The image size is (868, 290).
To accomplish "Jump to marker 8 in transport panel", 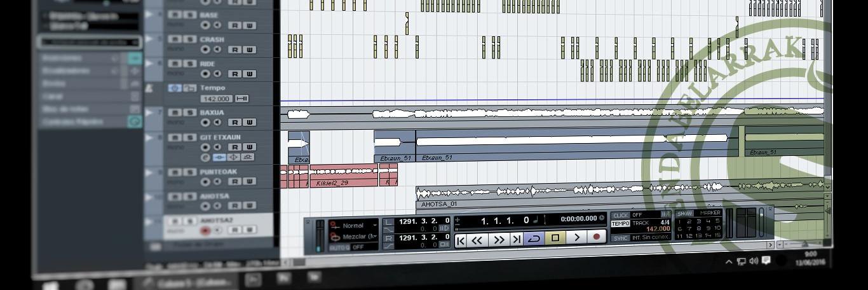I will tap(698, 228).
